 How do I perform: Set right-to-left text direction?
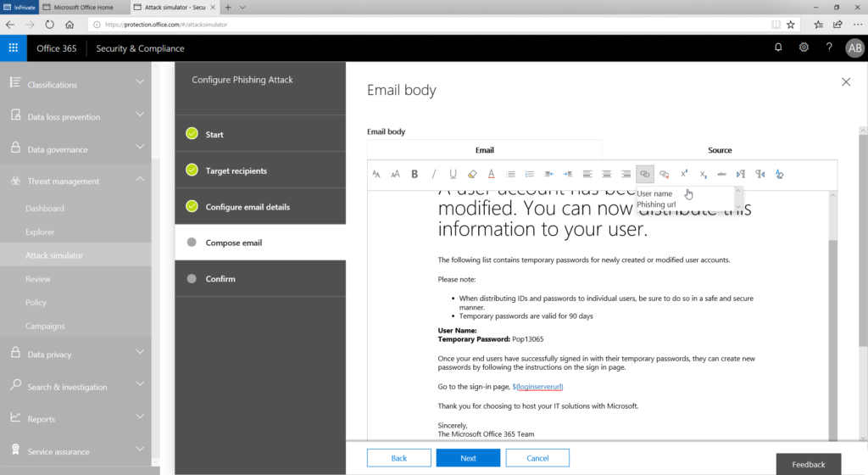point(760,174)
